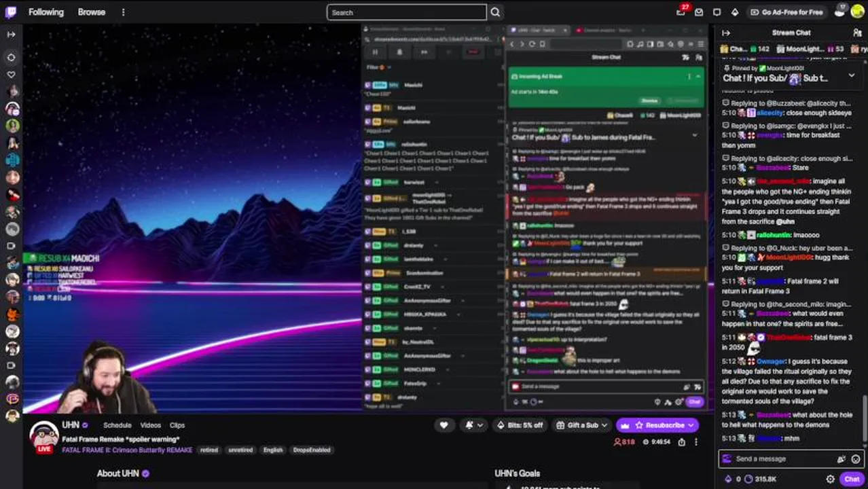868x489 pixels.
Task: Open the Browse tab
Action: pos(91,12)
